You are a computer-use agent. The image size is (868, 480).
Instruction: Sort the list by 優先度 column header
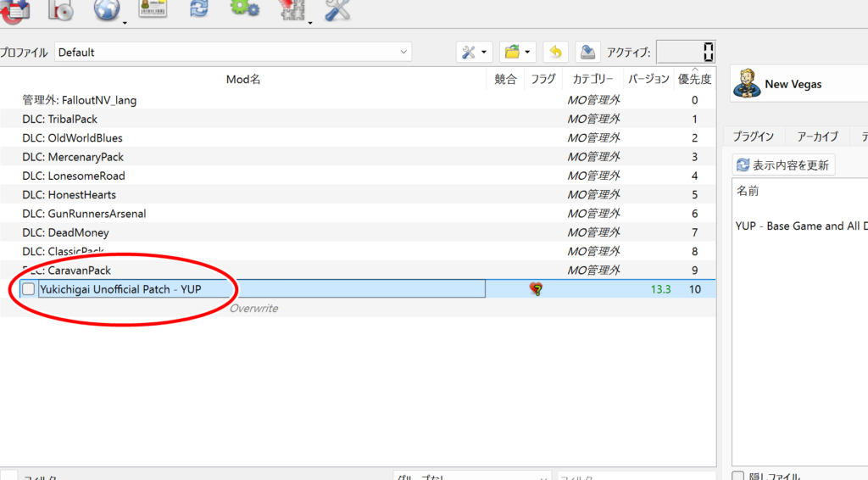pyautogui.click(x=694, y=80)
